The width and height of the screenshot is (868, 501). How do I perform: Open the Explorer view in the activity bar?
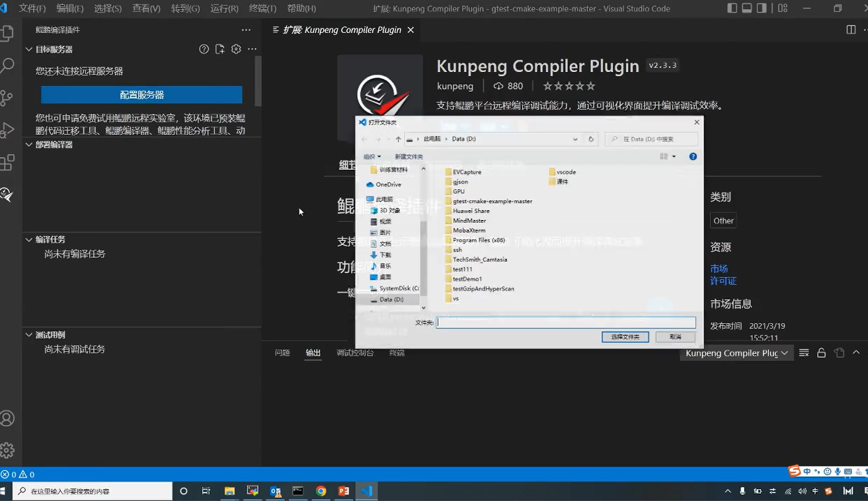point(7,33)
